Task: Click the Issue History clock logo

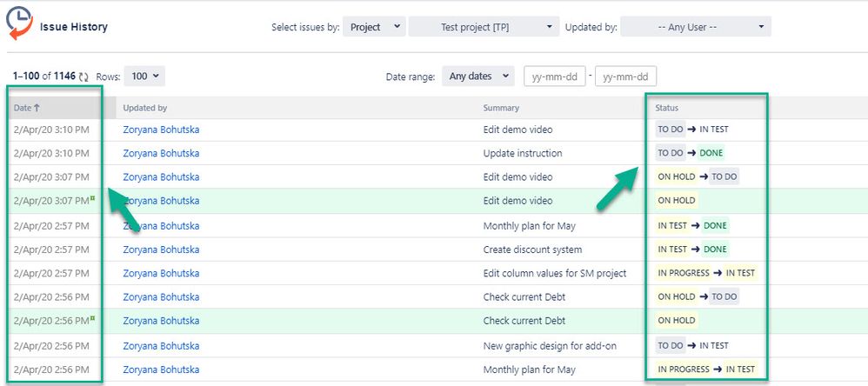Action: (x=19, y=23)
